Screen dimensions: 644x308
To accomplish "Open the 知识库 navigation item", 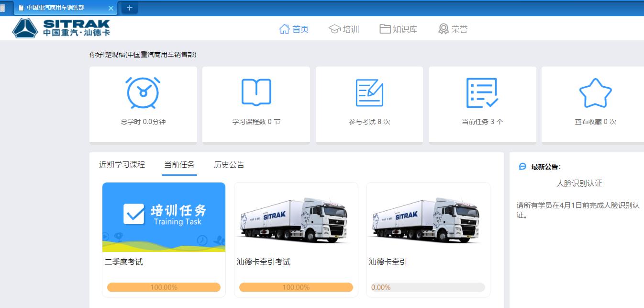I will (405, 29).
